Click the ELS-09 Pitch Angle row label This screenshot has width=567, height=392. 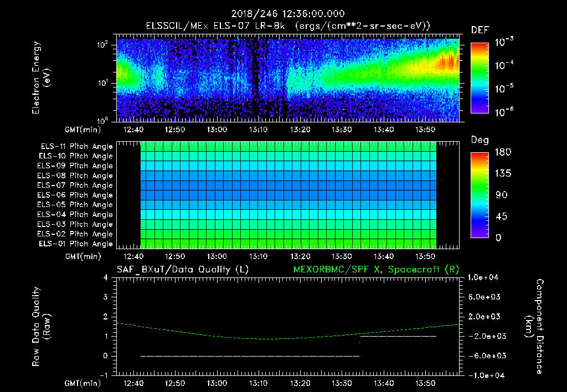tap(75, 166)
